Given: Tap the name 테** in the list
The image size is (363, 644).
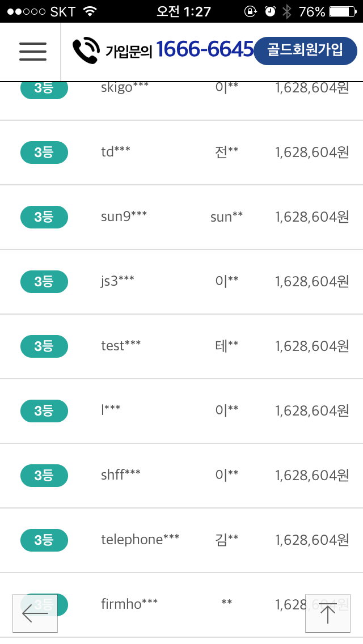Looking at the screenshot, I should 226,346.
